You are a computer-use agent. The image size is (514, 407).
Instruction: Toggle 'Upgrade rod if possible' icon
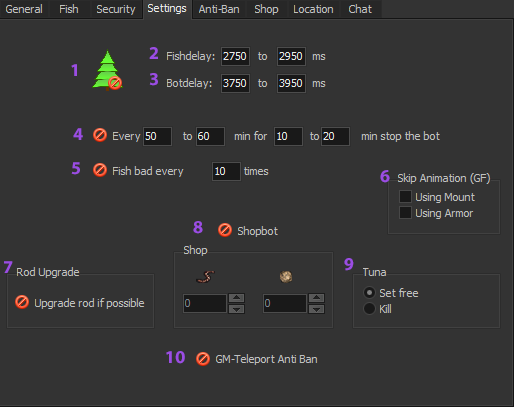click(22, 302)
